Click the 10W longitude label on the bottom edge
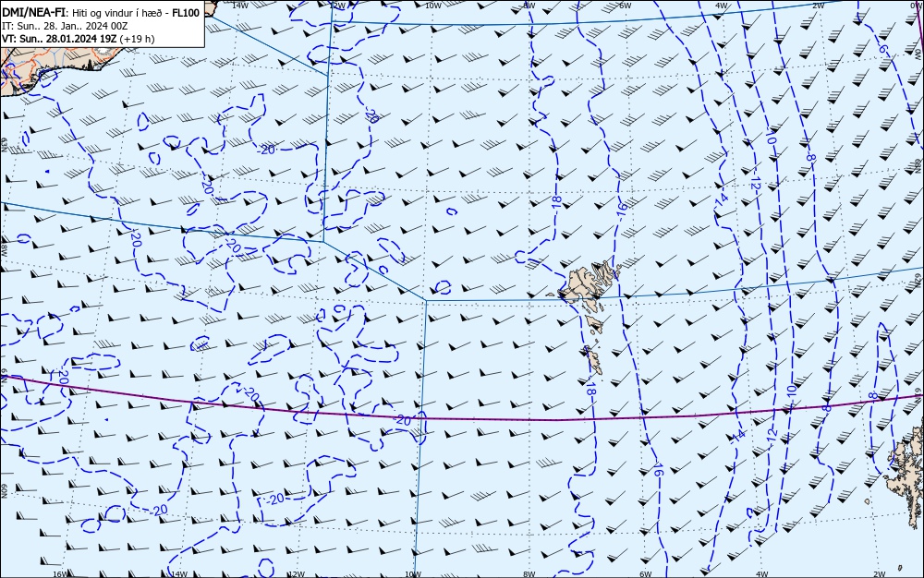The image size is (924, 578). click(x=413, y=573)
